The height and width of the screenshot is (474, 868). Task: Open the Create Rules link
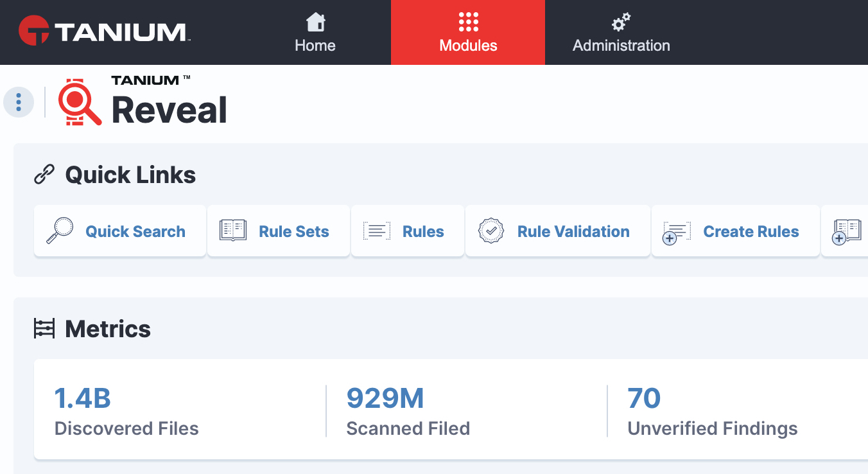click(x=736, y=231)
